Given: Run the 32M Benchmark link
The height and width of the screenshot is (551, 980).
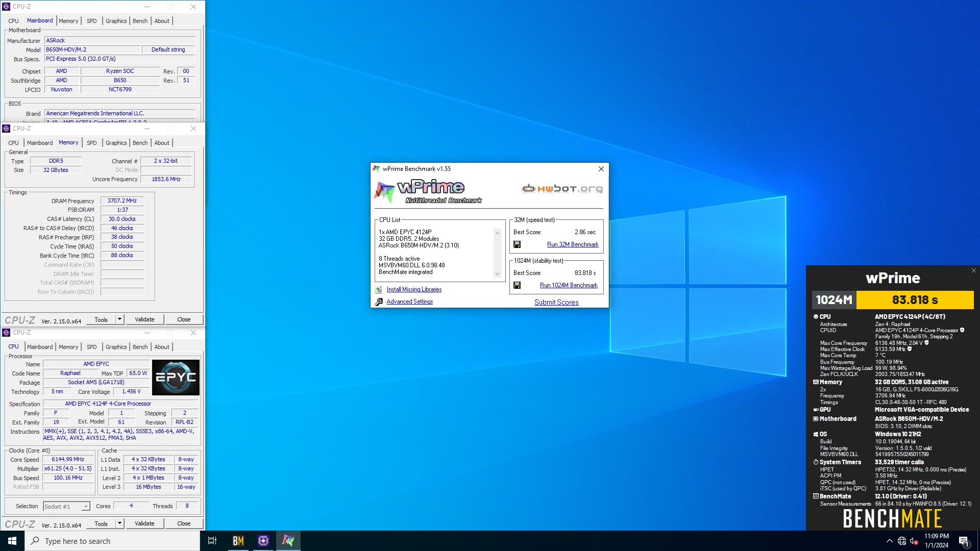Looking at the screenshot, I should pyautogui.click(x=573, y=244).
